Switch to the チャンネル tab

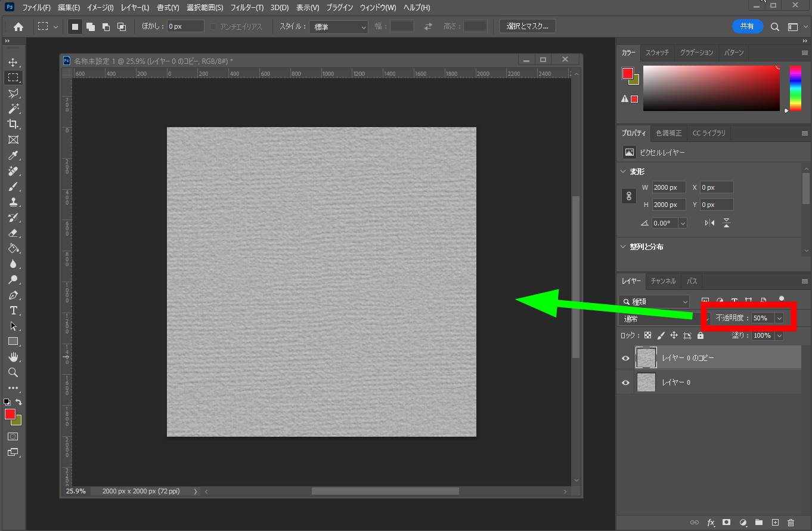coord(663,281)
